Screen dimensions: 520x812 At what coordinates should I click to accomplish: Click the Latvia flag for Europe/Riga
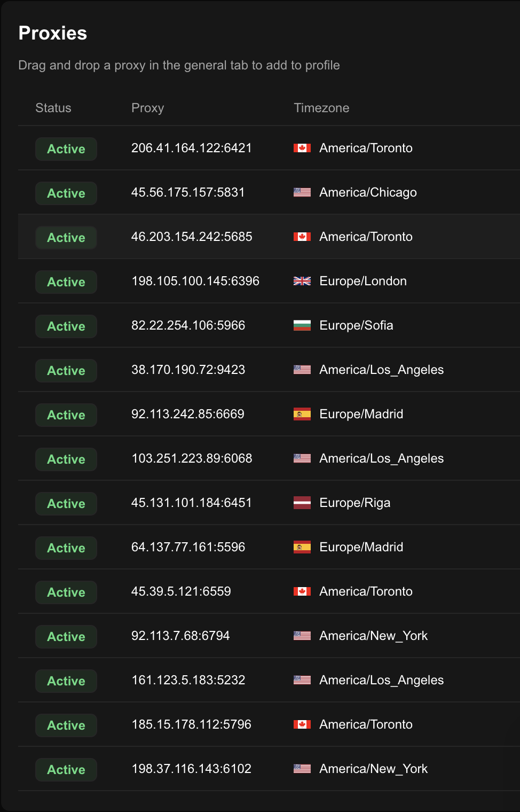[x=302, y=503]
